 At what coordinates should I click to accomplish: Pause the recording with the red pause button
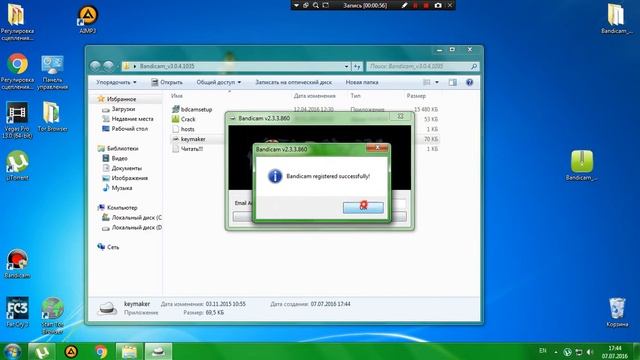click(x=416, y=5)
